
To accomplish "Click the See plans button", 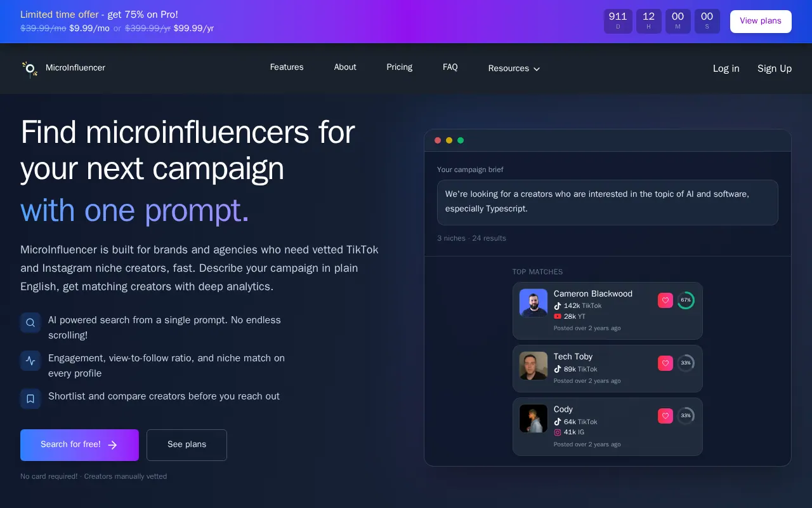I will (187, 445).
